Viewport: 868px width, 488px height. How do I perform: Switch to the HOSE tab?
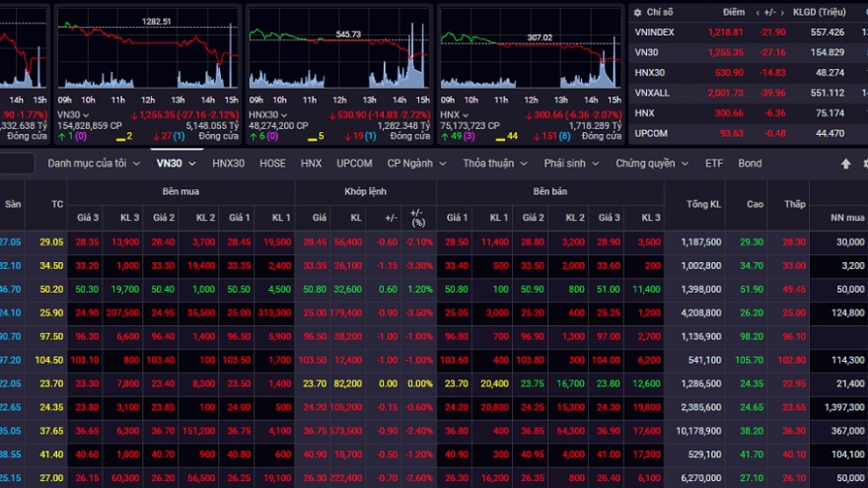272,163
